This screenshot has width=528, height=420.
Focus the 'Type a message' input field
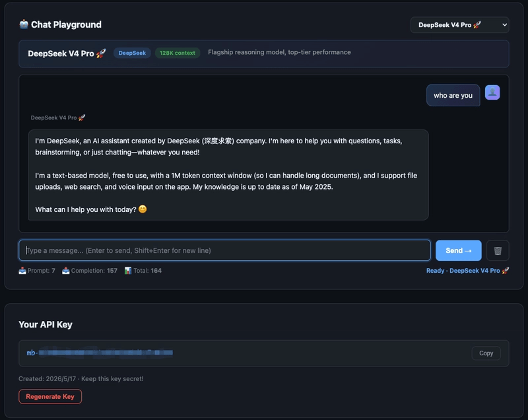[x=224, y=250]
